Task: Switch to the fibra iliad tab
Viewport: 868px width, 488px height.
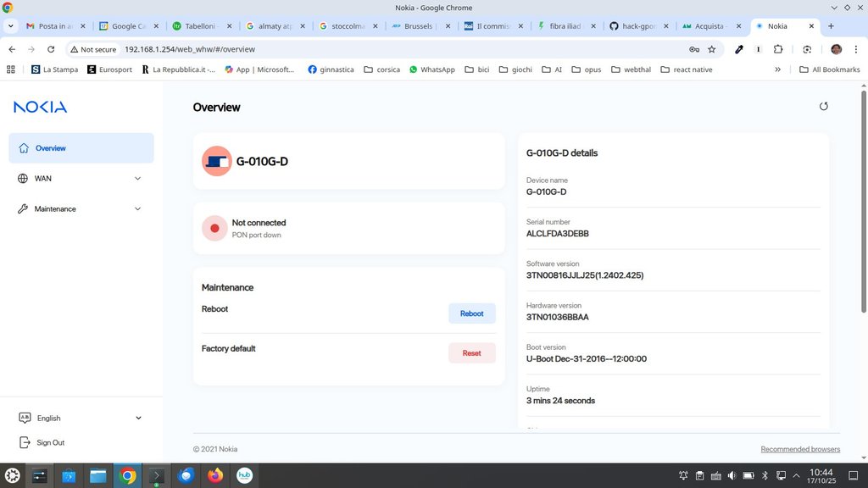Action: (x=565, y=26)
